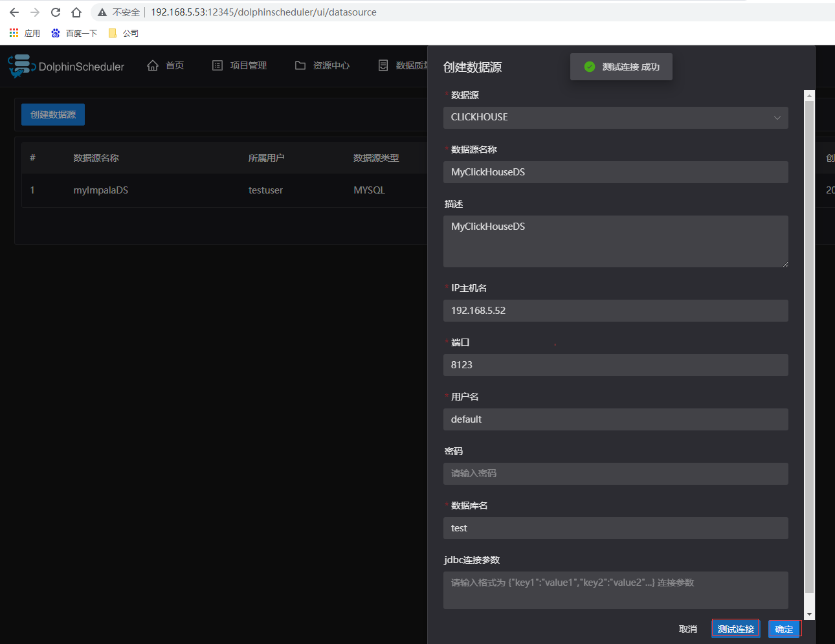Click the 取消 cancel button

(x=688, y=629)
